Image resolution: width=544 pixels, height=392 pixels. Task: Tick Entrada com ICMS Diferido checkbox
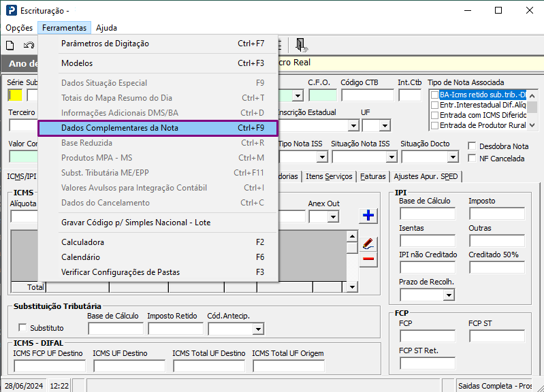pos(434,115)
